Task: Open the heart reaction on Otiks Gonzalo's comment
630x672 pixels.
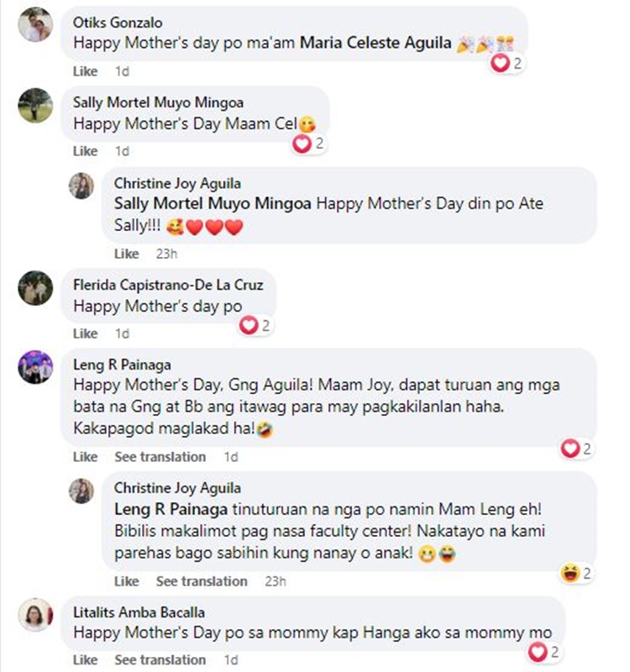Action: click(507, 64)
